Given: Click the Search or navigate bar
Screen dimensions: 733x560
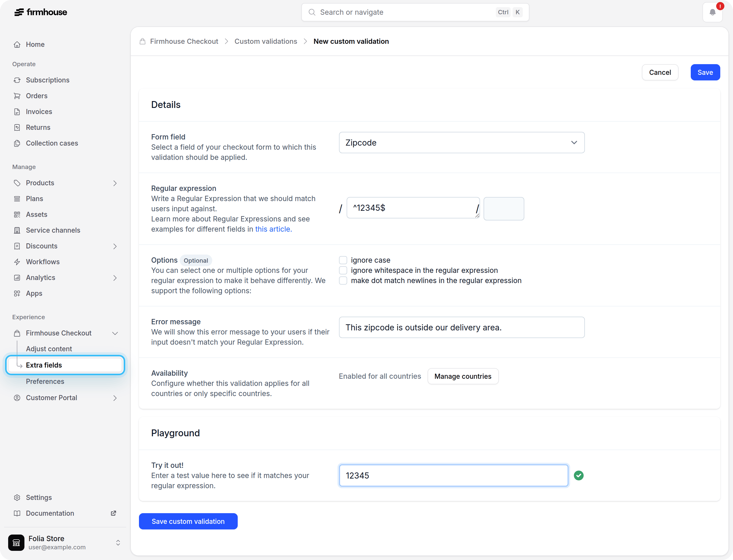Looking at the screenshot, I should click(415, 12).
